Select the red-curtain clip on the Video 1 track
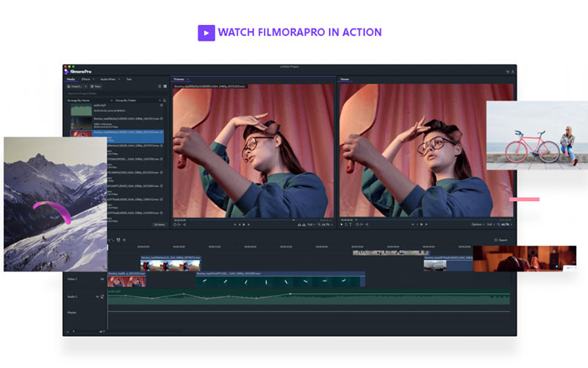The width and height of the screenshot is (588, 368). (x=126, y=280)
